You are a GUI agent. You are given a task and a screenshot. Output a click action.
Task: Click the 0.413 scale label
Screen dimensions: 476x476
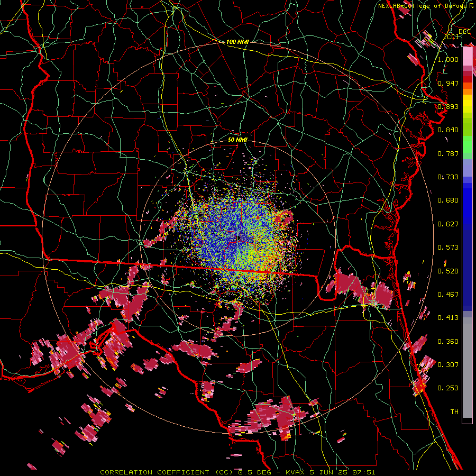click(448, 318)
